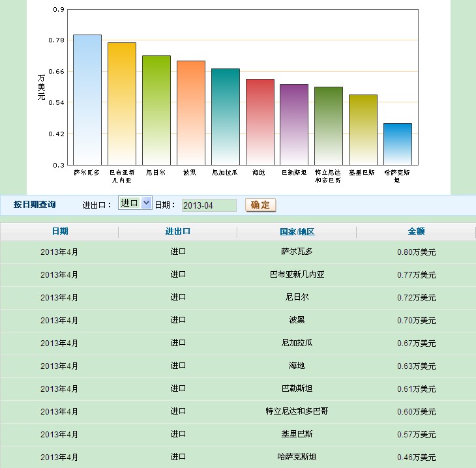Click 尼加拉瓜 in the country column
Image resolution: width=476 pixels, height=468 pixels.
coord(297,343)
